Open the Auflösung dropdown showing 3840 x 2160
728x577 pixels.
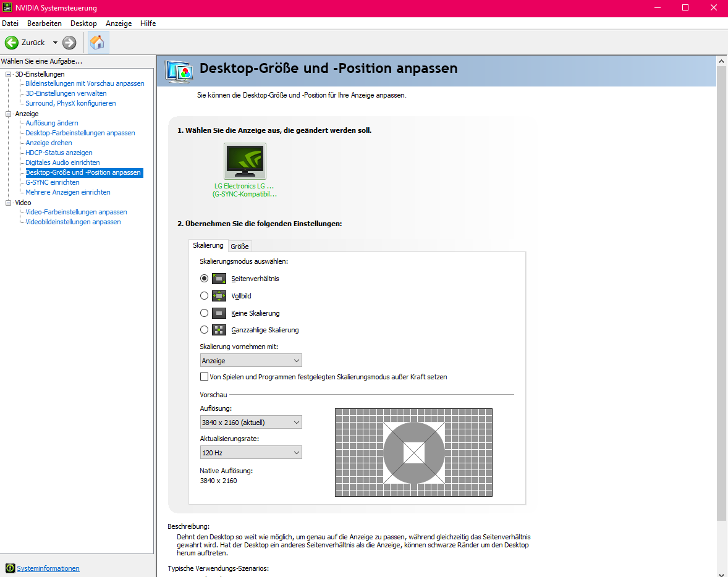(x=251, y=423)
